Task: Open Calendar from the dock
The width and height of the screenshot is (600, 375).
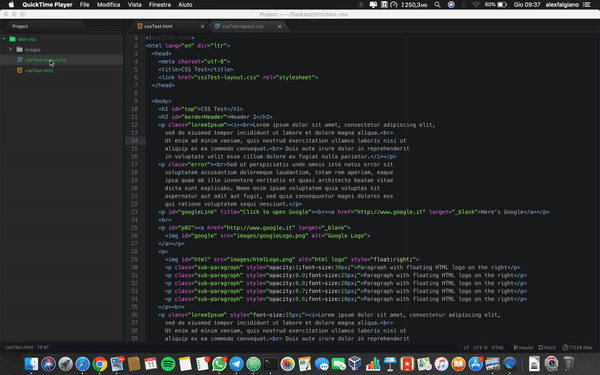Action: (151, 364)
